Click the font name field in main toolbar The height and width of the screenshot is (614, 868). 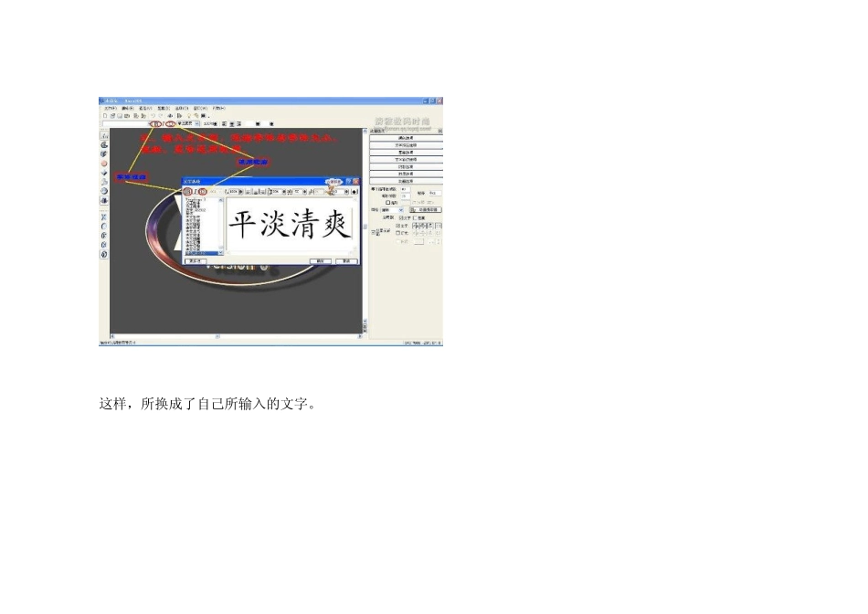pos(126,124)
